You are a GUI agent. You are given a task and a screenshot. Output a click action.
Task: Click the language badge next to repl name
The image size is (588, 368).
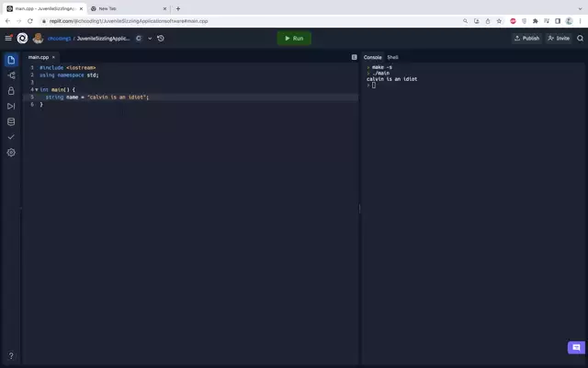pyautogui.click(x=139, y=39)
